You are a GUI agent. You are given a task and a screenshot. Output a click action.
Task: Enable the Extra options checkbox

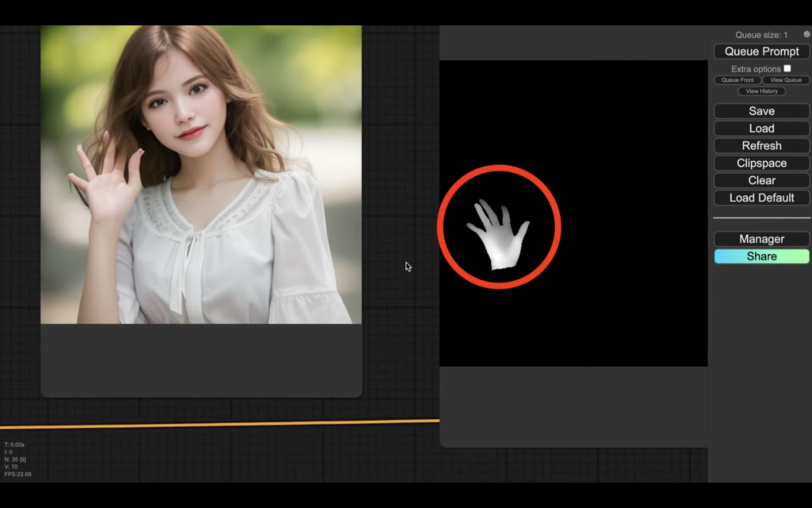pos(787,68)
